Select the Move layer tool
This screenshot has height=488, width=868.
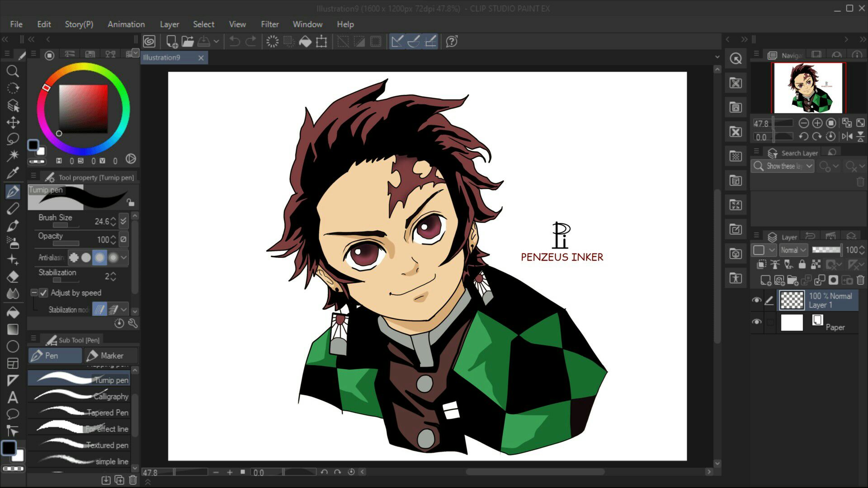tap(13, 122)
